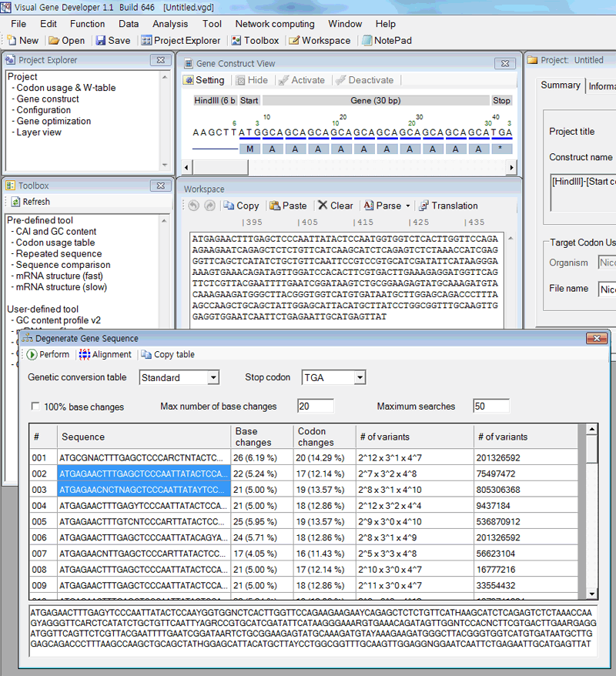Switch to the Summary tab
Image resolution: width=616 pixels, height=676 pixels.
coord(560,85)
